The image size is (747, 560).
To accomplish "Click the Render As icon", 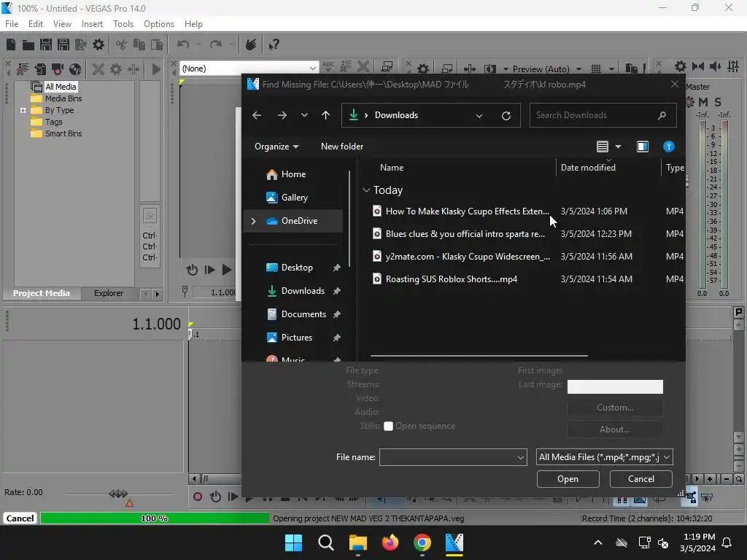I will (81, 44).
